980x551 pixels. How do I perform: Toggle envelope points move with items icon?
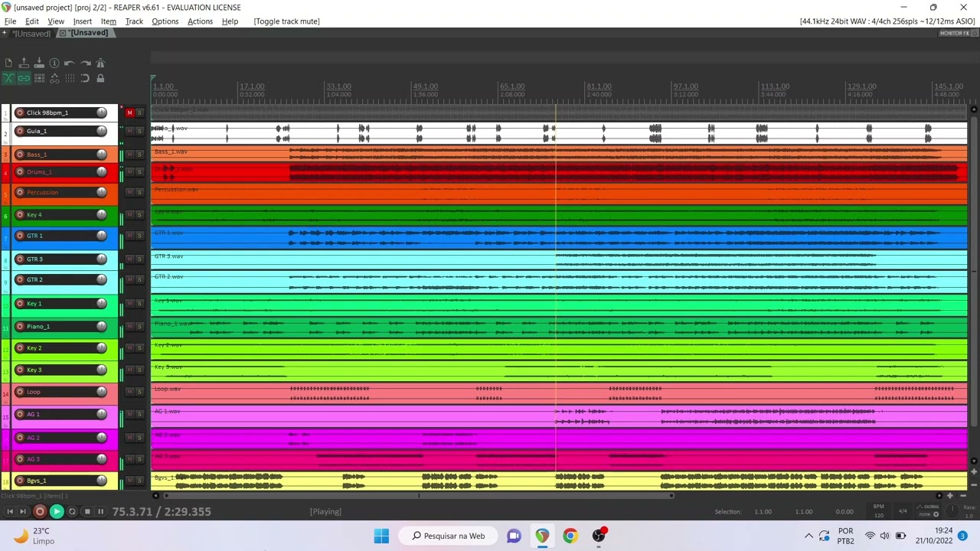tap(54, 78)
